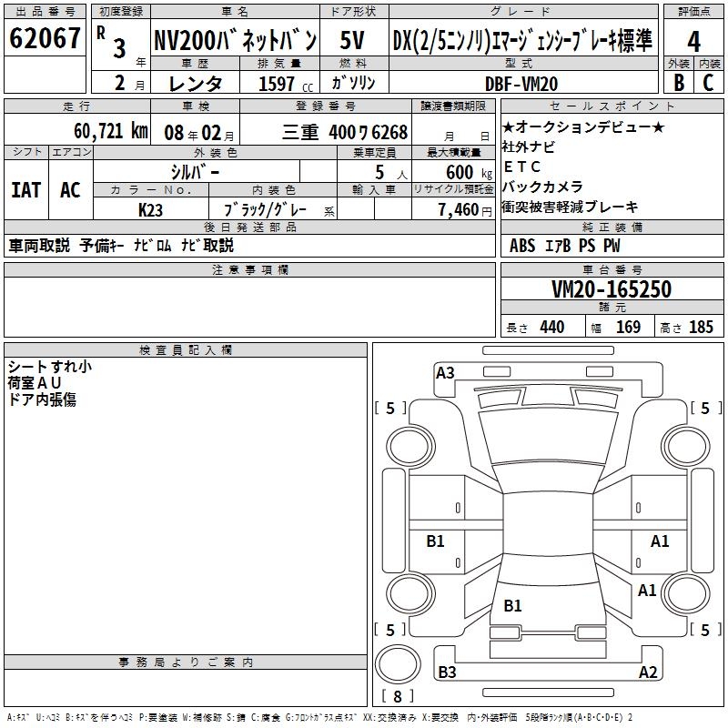Screen dimensions: 728x728
Task: Click the door shape value 5V
Action: tap(352, 40)
